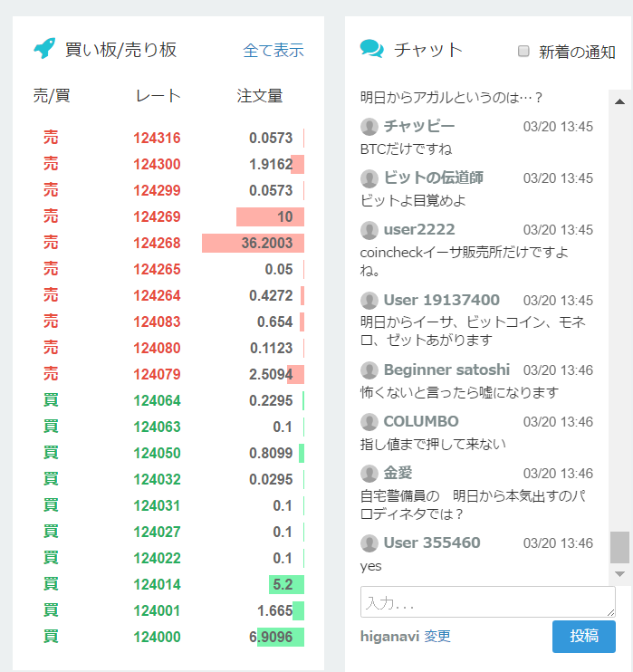Click the User 355460 avatar icon
The image size is (633, 672).
[x=369, y=543]
